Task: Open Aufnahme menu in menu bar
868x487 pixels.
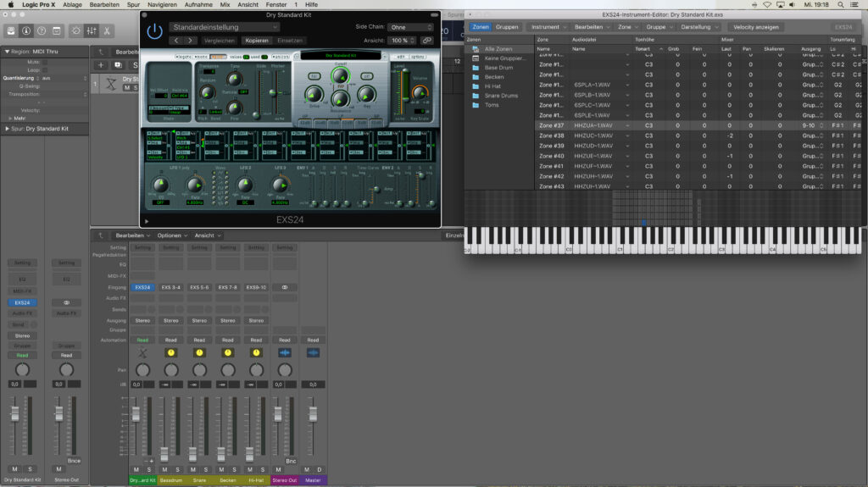Action: (198, 4)
